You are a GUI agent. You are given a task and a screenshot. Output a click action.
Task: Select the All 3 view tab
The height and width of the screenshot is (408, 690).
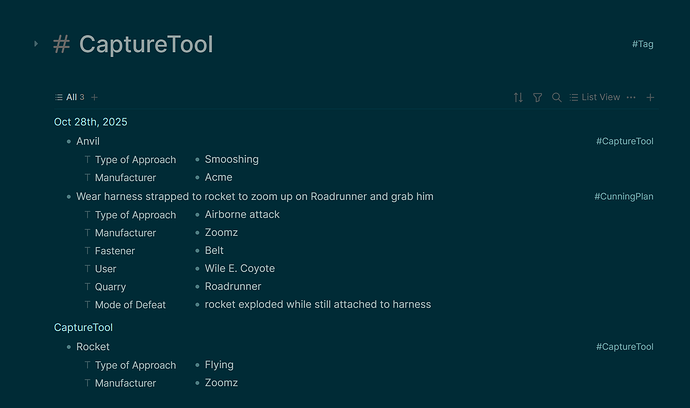pyautogui.click(x=70, y=97)
